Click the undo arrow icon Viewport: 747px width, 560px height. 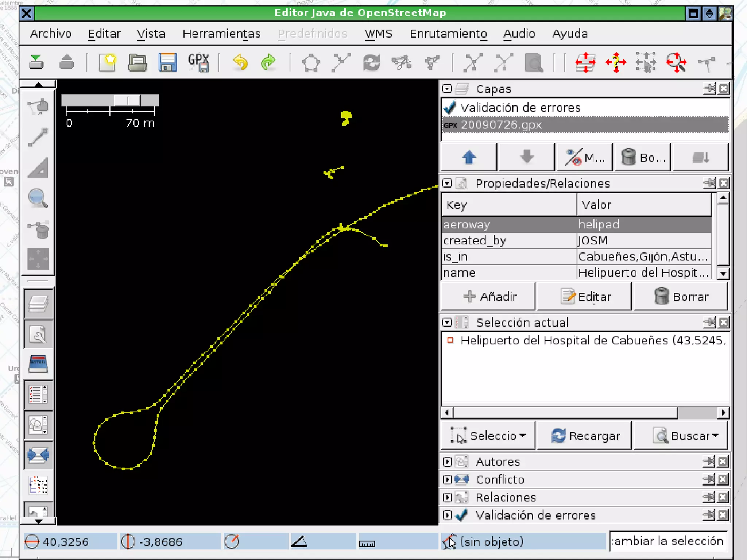point(240,62)
